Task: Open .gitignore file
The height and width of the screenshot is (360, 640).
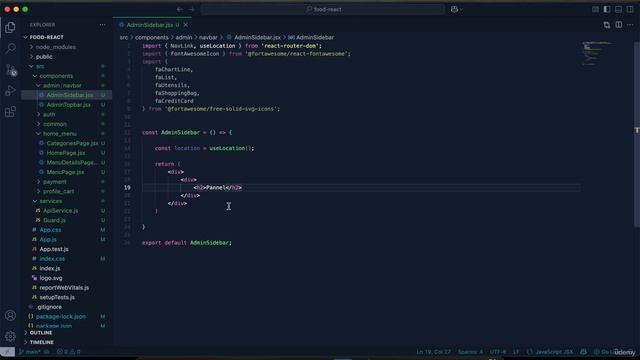Action: click(x=67, y=307)
